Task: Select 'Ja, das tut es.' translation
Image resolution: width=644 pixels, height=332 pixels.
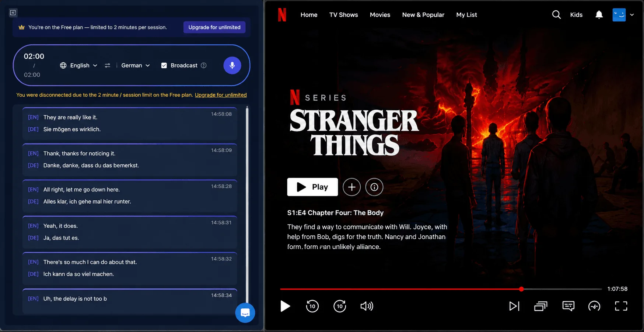Action: point(61,238)
